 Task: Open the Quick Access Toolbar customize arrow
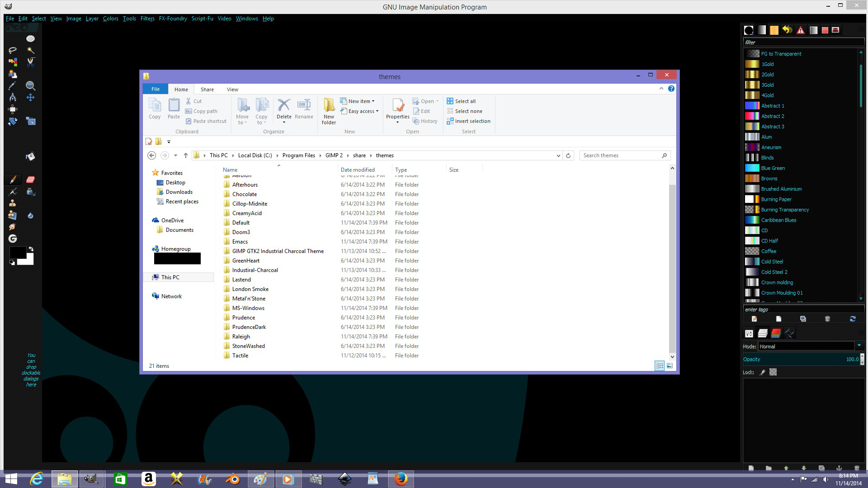click(x=169, y=142)
